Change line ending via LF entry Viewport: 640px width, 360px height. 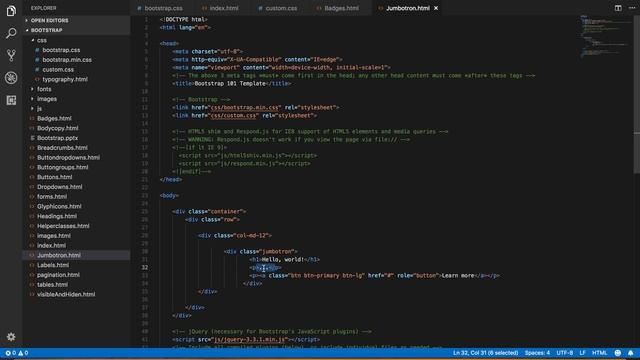point(582,353)
